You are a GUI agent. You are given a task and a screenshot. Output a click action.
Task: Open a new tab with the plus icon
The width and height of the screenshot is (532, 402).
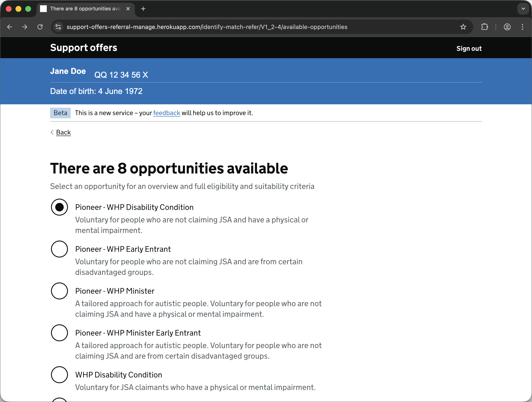pyautogui.click(x=143, y=9)
